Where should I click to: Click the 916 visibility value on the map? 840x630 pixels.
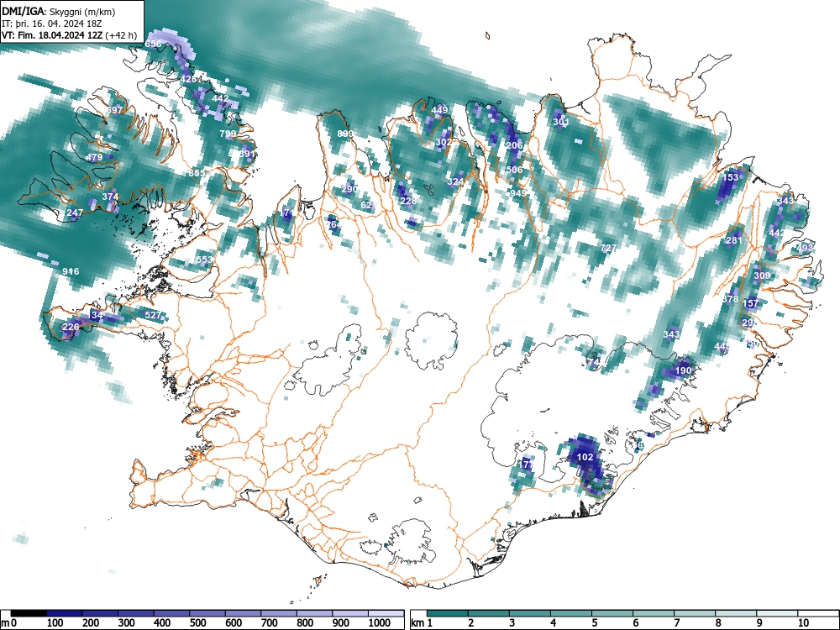coord(71,271)
